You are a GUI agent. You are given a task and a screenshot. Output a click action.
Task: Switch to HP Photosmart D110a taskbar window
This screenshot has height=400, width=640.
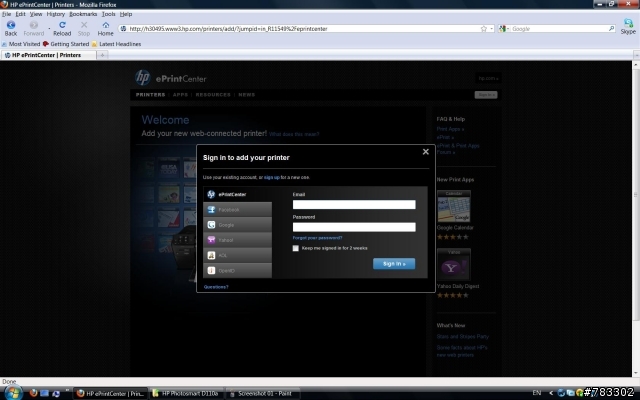(186, 393)
